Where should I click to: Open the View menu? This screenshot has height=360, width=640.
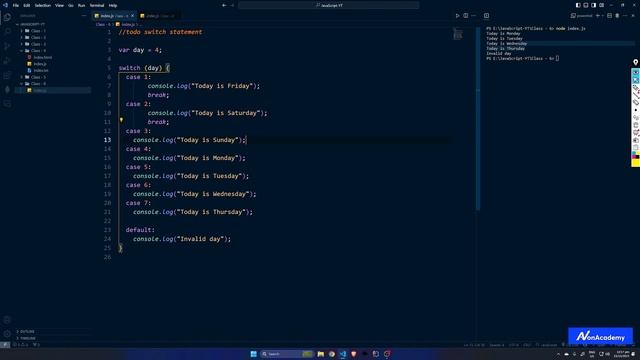click(x=59, y=5)
